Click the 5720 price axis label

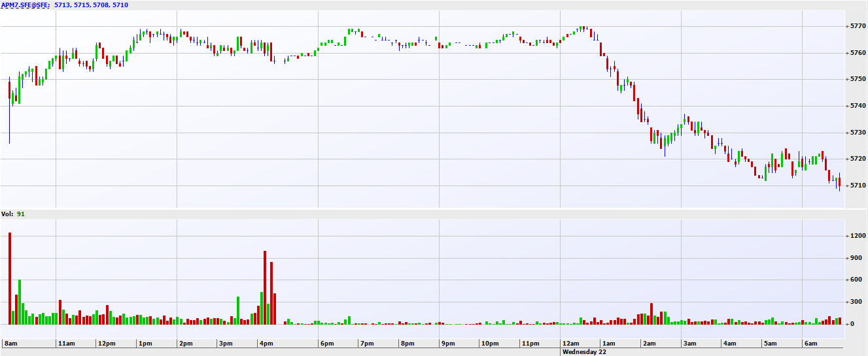click(857, 159)
